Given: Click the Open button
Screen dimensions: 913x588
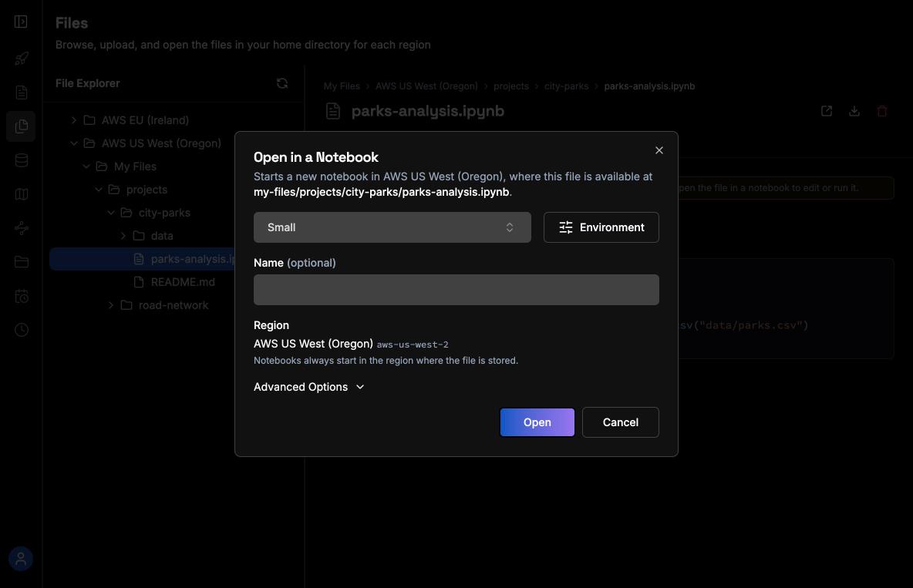Looking at the screenshot, I should coord(537,422).
